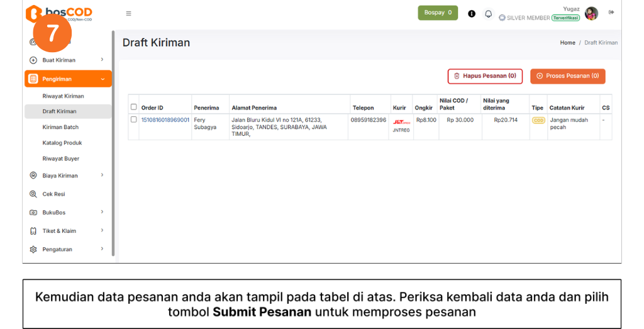
Task: Click the Proses Pesanan button
Action: tap(567, 76)
